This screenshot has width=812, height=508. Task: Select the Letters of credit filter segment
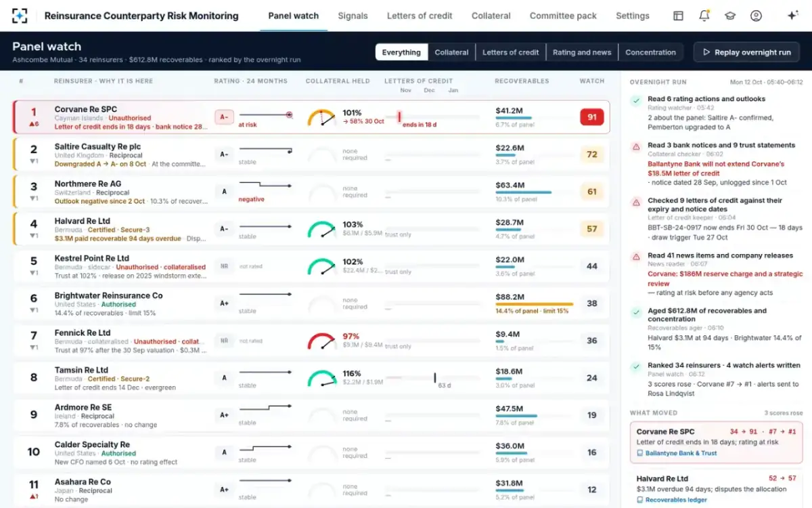pos(510,52)
